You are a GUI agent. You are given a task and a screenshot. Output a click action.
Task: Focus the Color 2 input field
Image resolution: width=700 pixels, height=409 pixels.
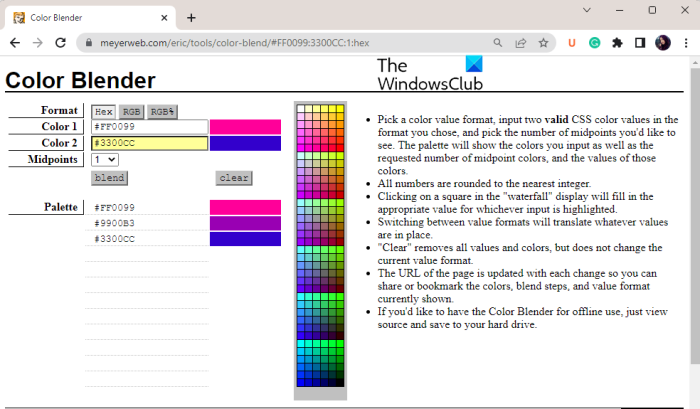click(x=150, y=143)
